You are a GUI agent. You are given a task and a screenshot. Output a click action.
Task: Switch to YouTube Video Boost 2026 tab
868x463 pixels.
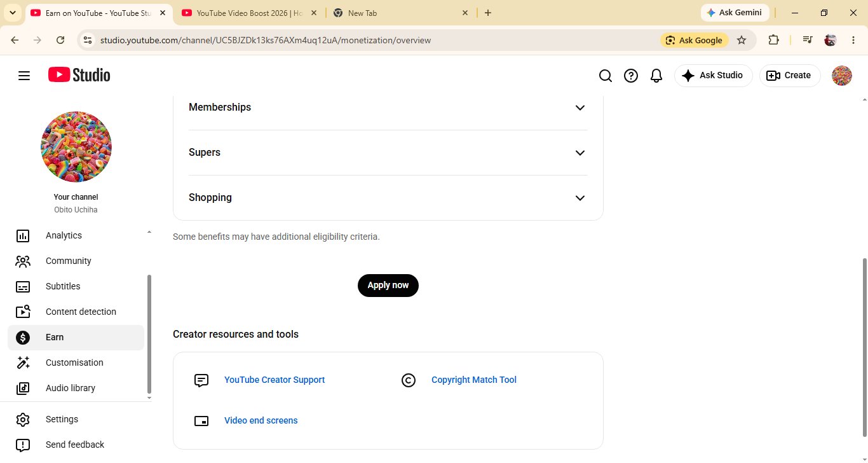pyautogui.click(x=249, y=13)
